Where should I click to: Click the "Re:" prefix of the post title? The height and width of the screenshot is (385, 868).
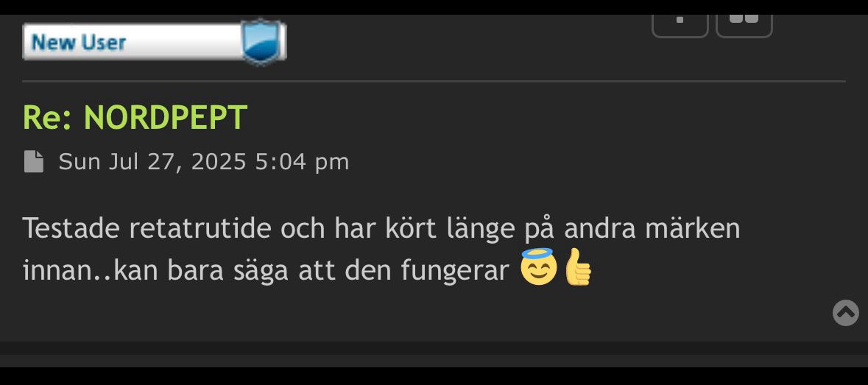click(48, 117)
